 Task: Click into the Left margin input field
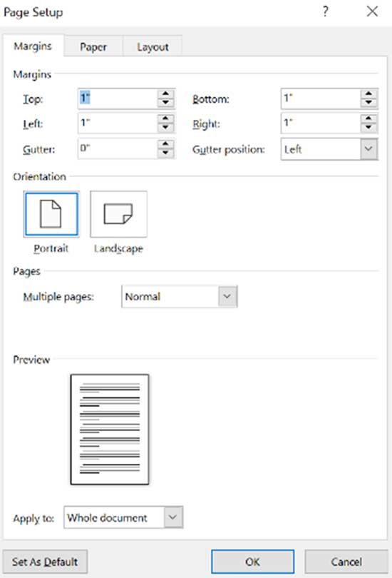click(118, 123)
